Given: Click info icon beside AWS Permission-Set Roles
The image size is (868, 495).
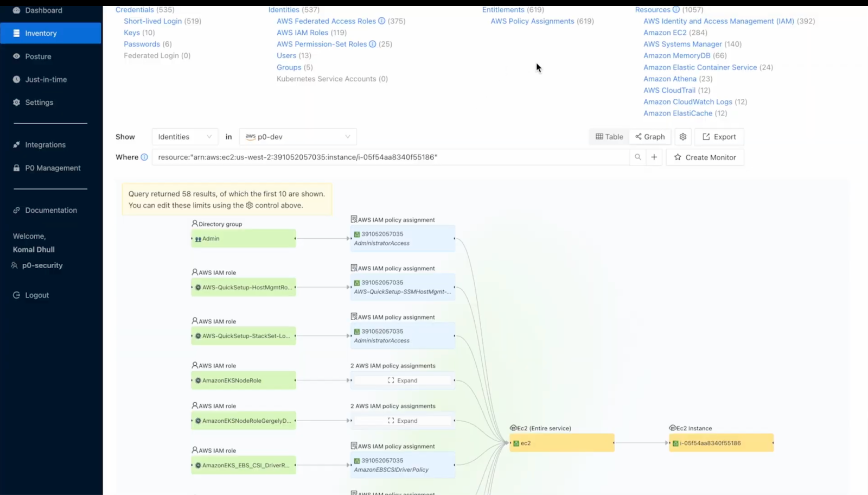Looking at the screenshot, I should click(x=373, y=44).
